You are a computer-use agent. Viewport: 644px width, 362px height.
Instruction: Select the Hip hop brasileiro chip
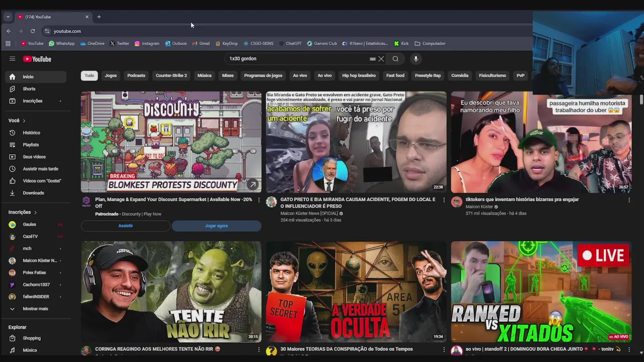tap(359, 75)
